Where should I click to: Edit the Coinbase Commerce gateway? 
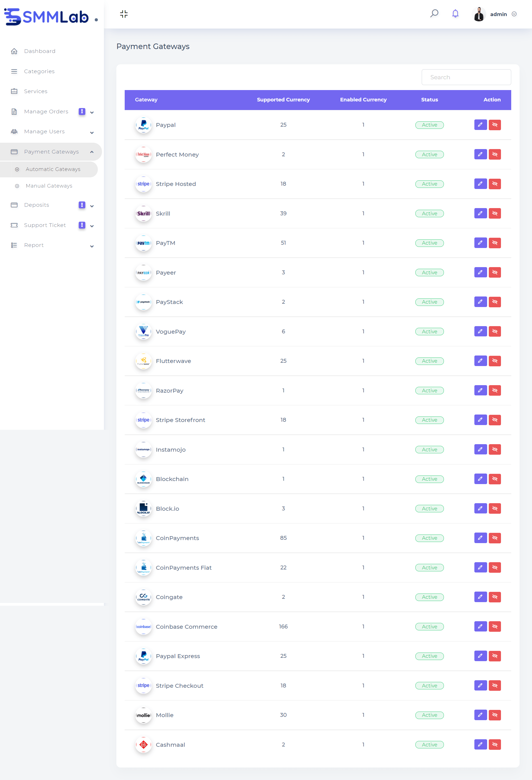[x=480, y=626]
